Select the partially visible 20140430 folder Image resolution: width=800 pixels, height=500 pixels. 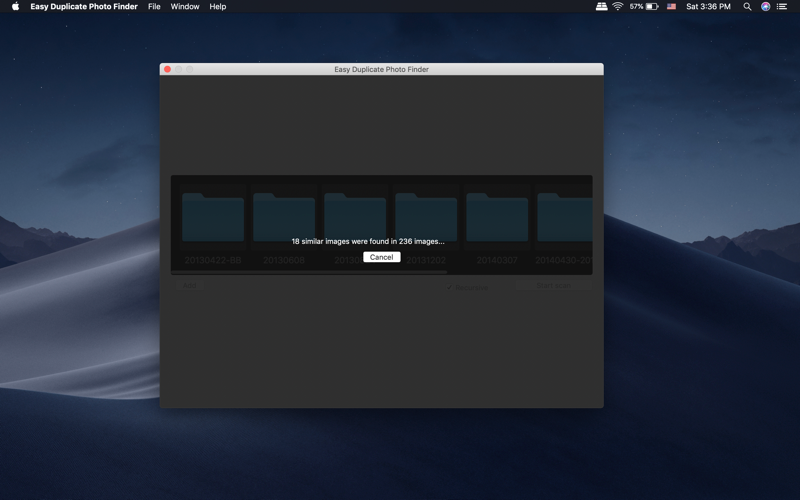point(565,217)
